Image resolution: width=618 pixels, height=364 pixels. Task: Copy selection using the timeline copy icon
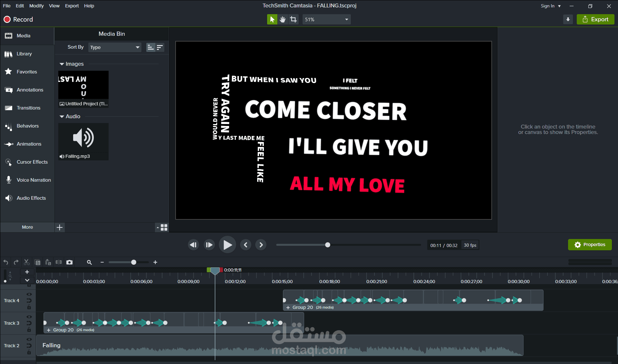click(x=37, y=262)
